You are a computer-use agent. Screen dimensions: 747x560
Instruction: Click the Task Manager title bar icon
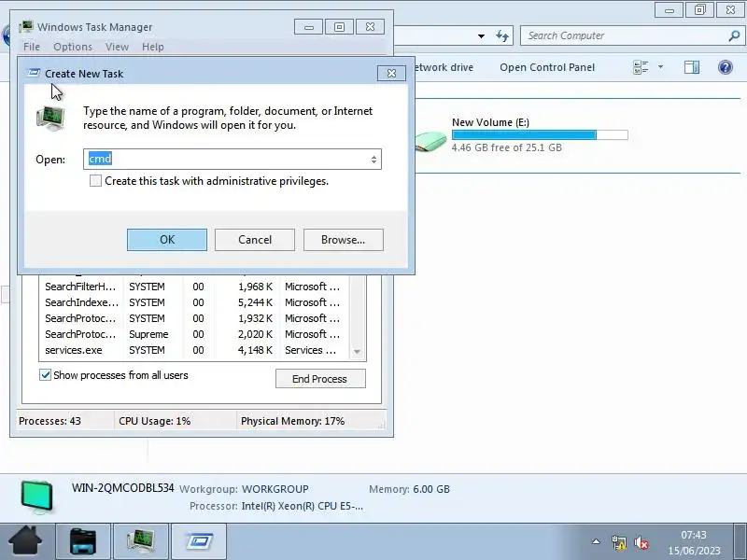(27, 27)
